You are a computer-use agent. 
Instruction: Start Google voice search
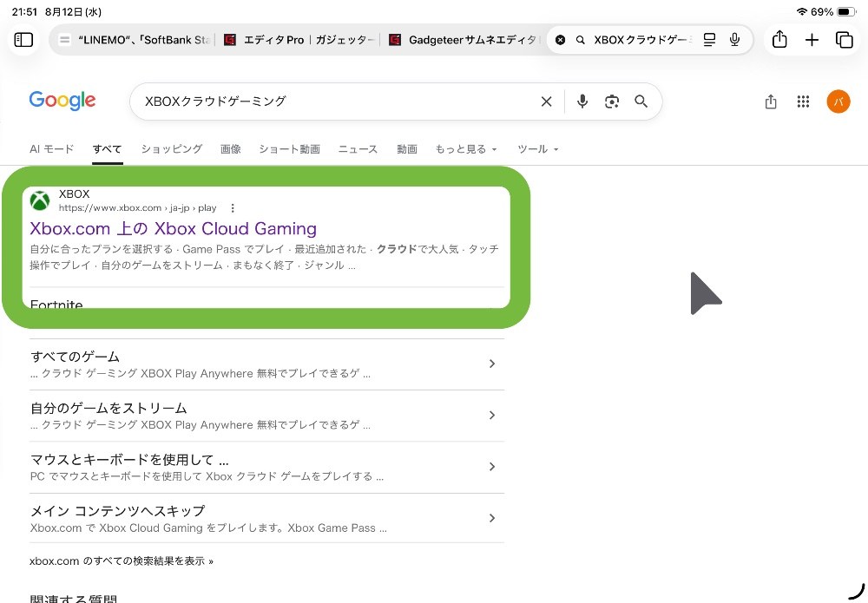tap(582, 102)
